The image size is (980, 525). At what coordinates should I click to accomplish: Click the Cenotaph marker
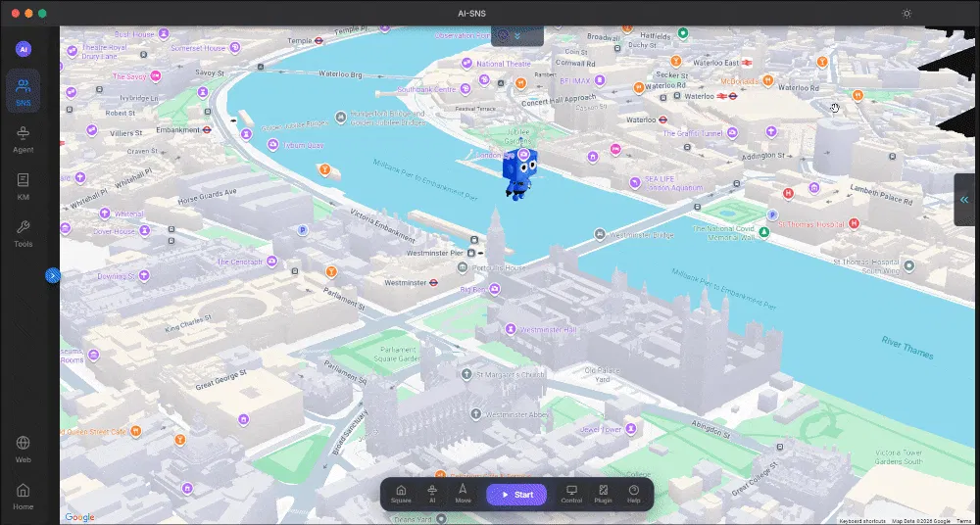[272, 262]
